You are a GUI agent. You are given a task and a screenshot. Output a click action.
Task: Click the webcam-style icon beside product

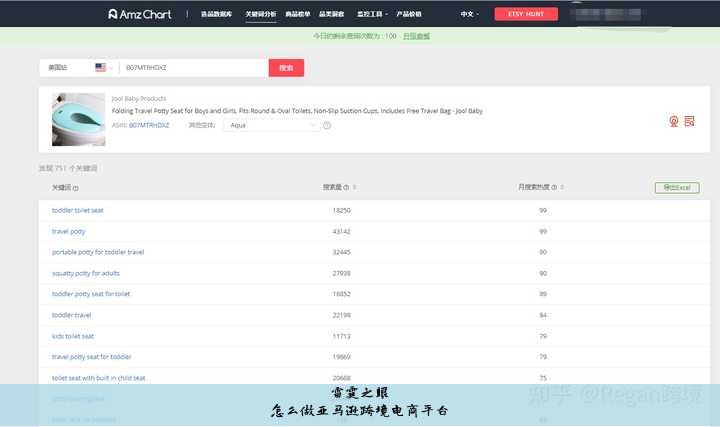[x=673, y=121]
